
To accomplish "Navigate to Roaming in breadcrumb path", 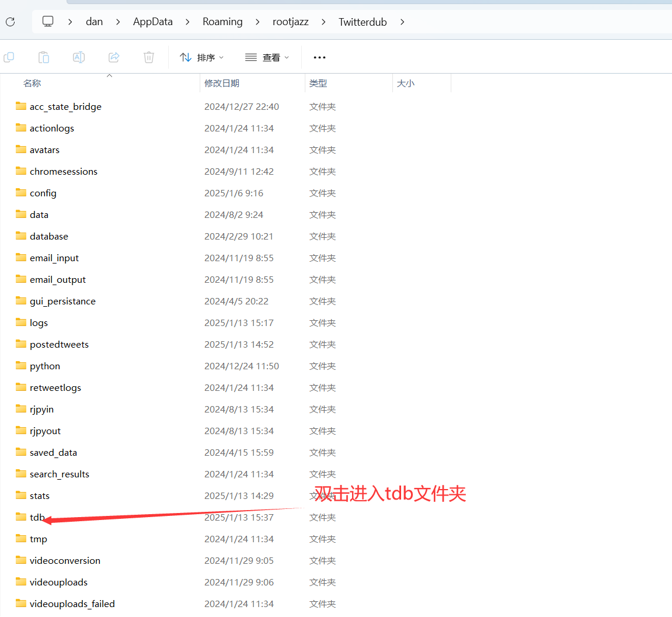I will click(x=222, y=22).
